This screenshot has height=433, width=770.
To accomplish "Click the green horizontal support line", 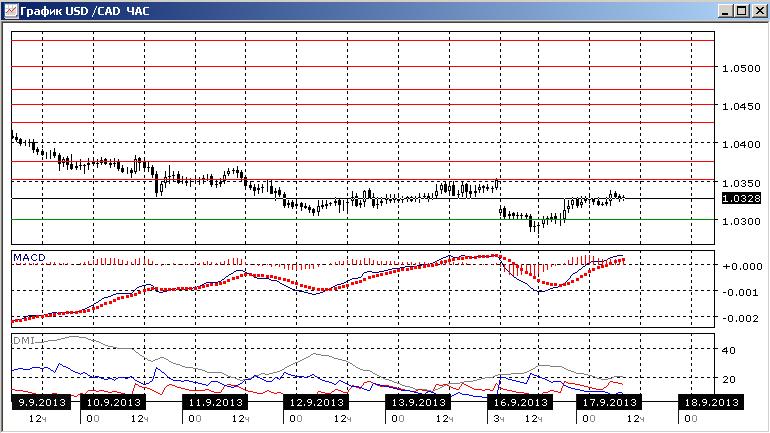I will pos(362,219).
